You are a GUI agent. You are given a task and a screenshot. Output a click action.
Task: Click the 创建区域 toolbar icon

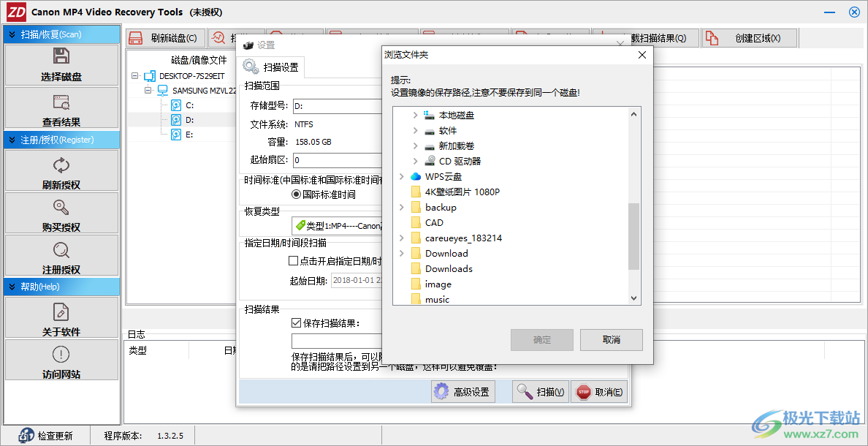712,38
